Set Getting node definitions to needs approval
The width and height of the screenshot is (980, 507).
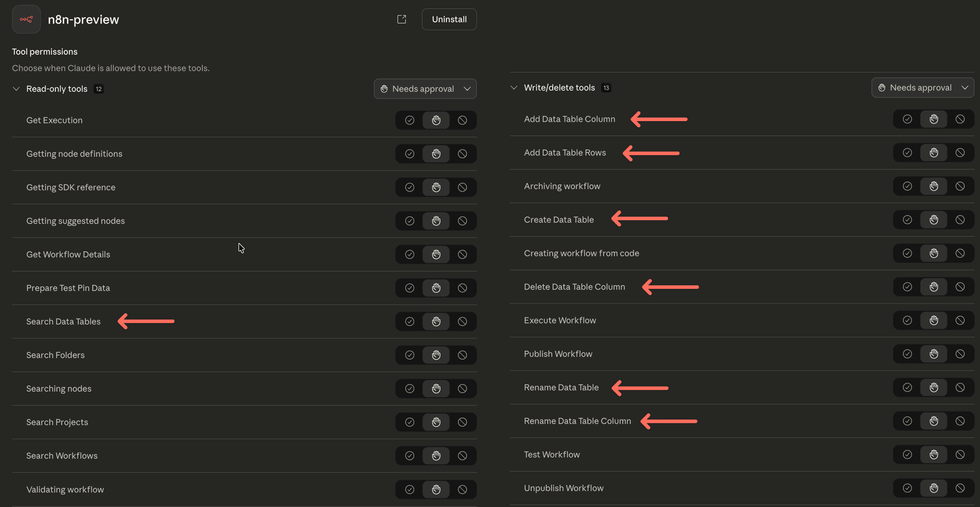[436, 154]
